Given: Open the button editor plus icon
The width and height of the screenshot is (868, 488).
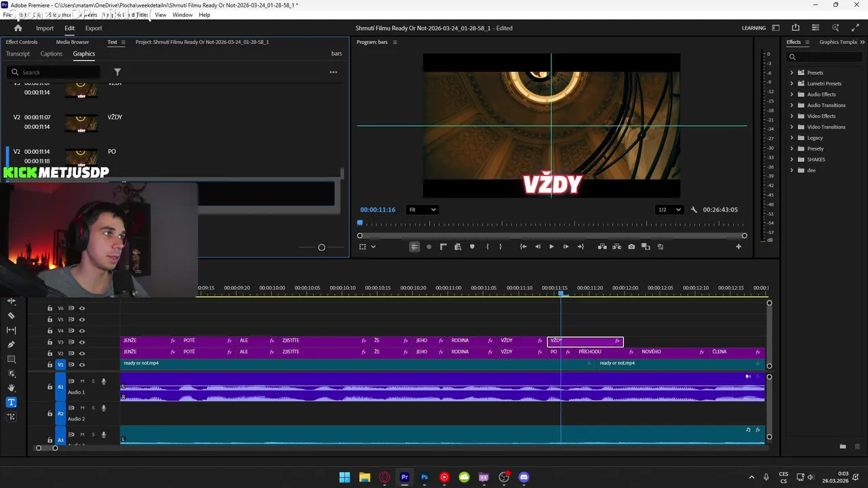Looking at the screenshot, I should click(738, 247).
